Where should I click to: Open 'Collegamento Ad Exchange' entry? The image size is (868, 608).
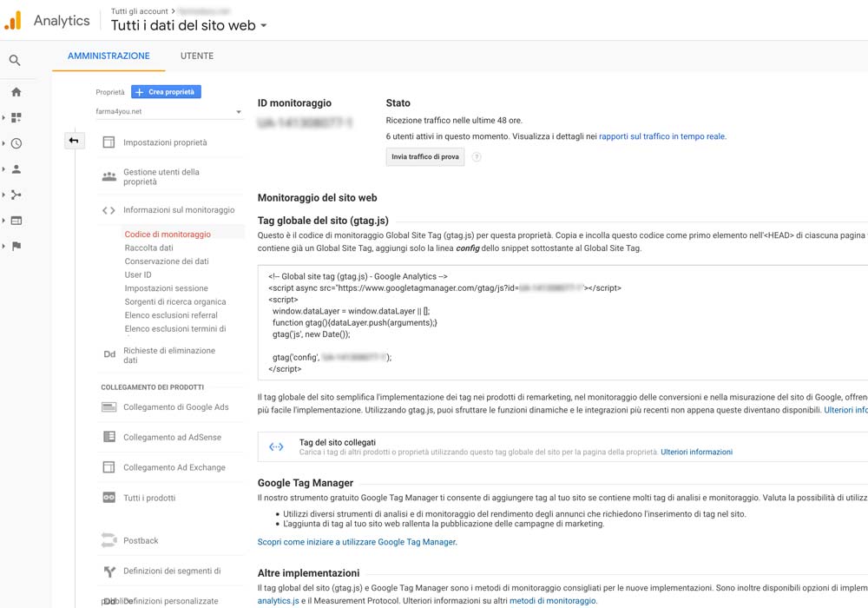pos(174,467)
